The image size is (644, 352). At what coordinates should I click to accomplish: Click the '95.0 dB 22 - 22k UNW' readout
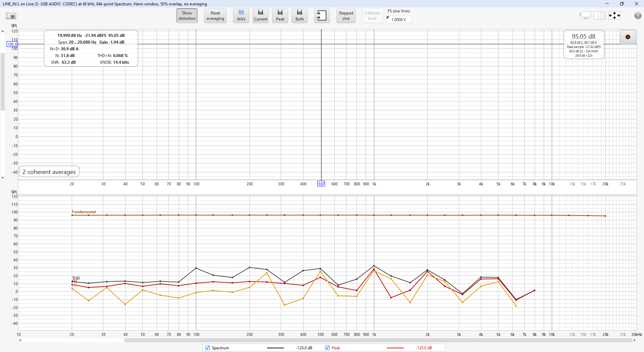pos(584,51)
